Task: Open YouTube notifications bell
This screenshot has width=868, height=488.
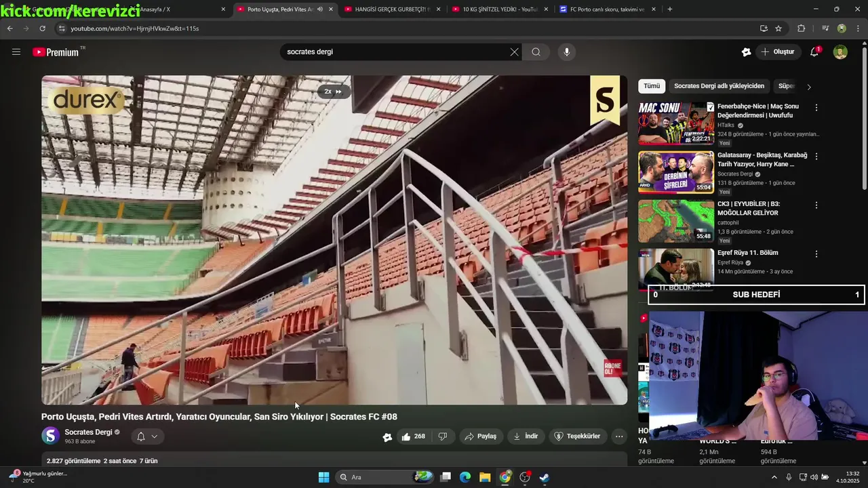Action: coord(815,52)
